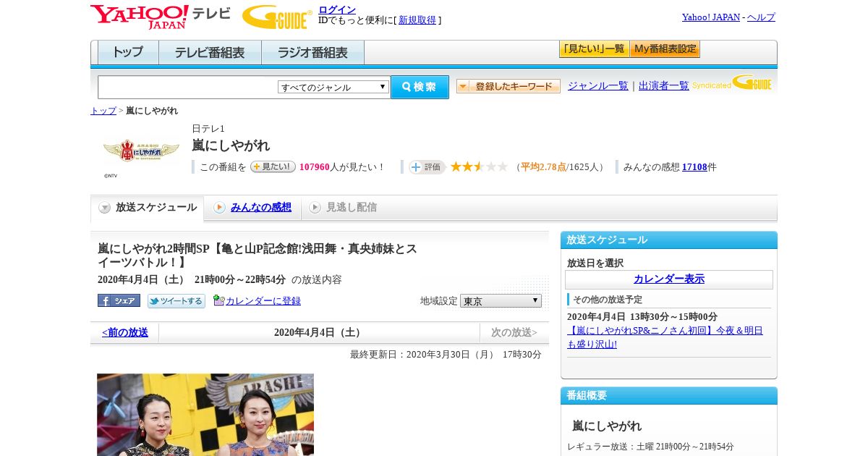Click the calendar icon beside カレンダーに登録
The height and width of the screenshot is (456, 868).
pos(218,300)
